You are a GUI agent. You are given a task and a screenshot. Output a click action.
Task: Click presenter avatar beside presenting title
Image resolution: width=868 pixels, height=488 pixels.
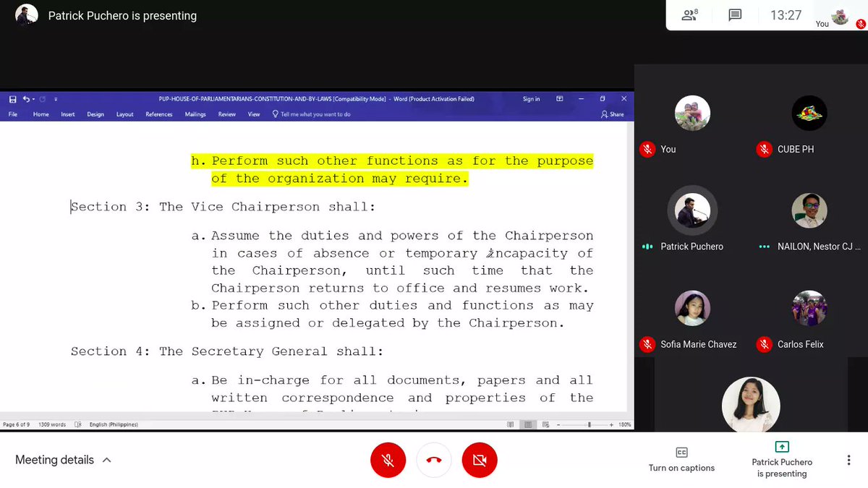(x=27, y=15)
